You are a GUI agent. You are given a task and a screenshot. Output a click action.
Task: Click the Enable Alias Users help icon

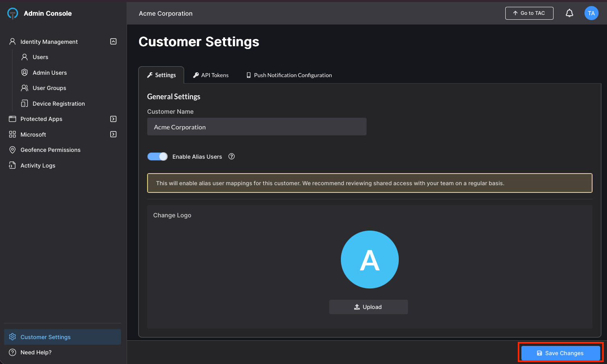232,157
